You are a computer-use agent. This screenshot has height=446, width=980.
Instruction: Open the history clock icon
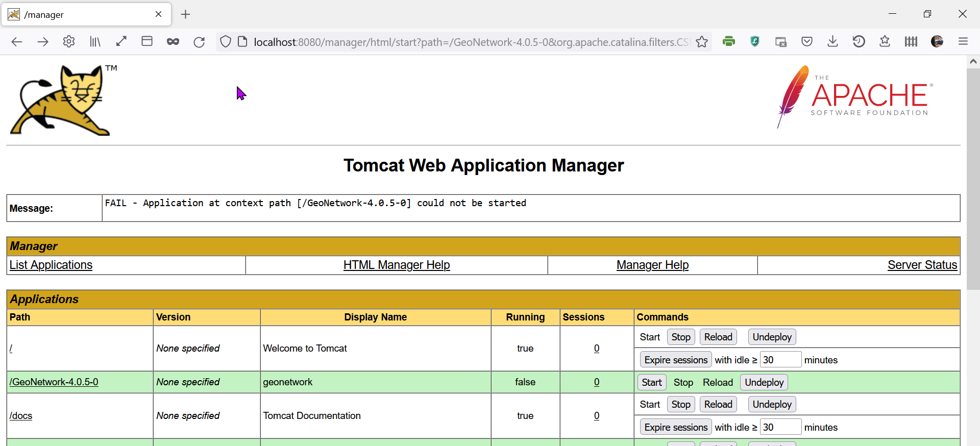[x=859, y=42]
